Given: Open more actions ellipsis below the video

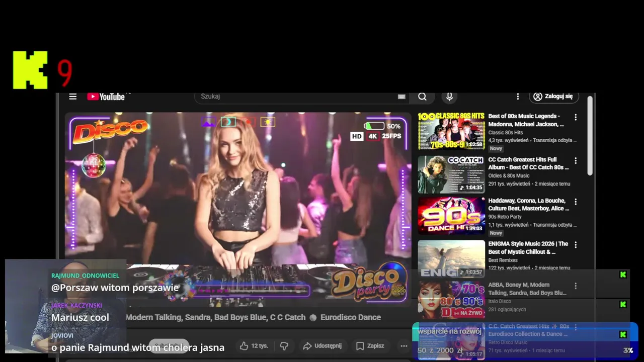Looking at the screenshot, I should point(404,346).
